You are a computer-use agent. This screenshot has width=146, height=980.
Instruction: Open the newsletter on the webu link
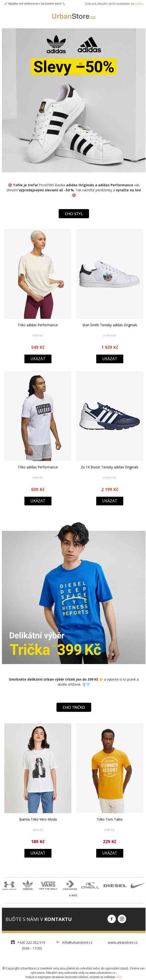pyautogui.click(x=139, y=3)
